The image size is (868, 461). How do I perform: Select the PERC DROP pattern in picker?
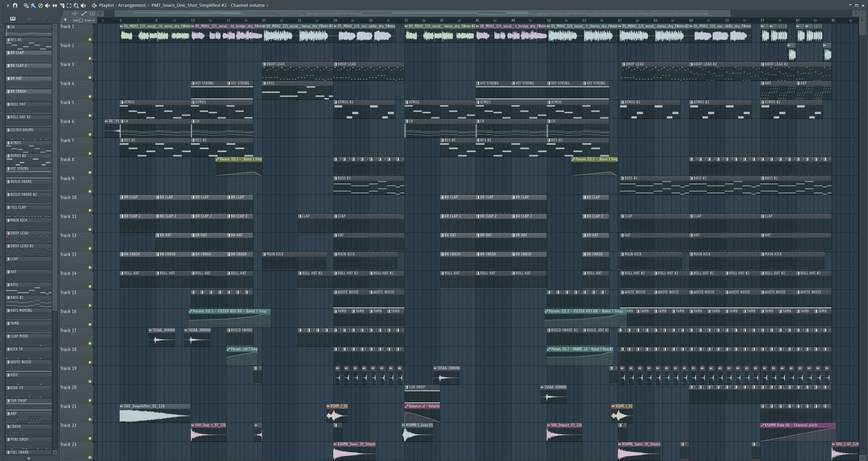29,443
